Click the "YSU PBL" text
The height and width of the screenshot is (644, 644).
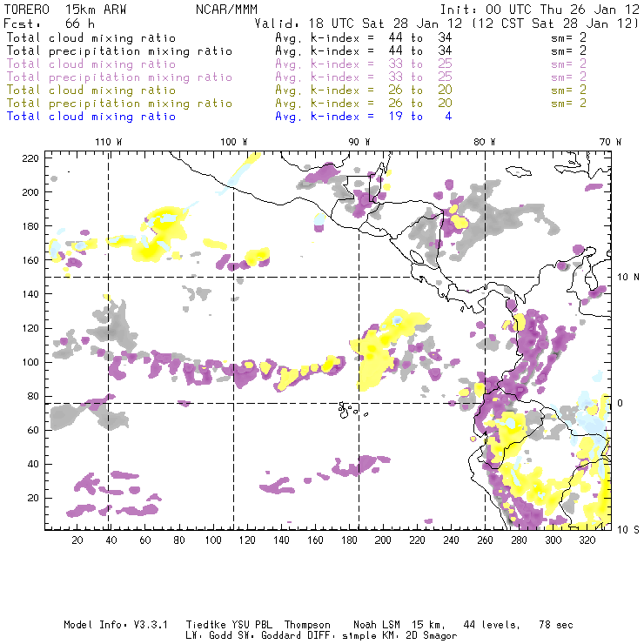pos(252,625)
